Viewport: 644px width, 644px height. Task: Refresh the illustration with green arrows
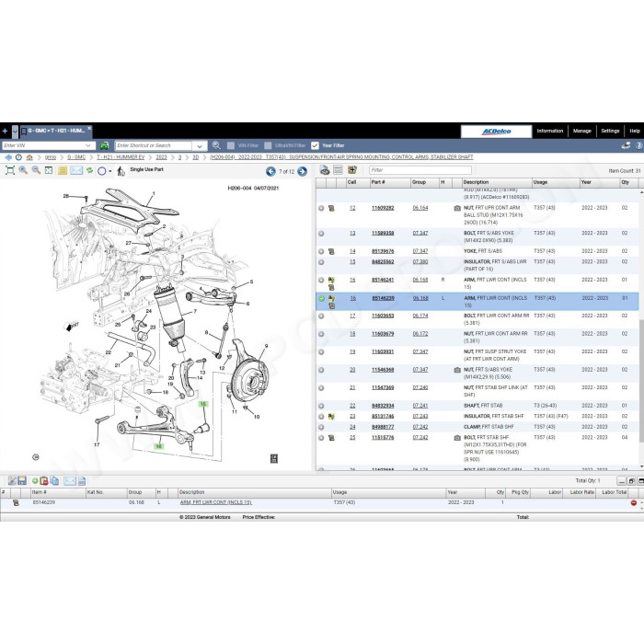point(89,170)
